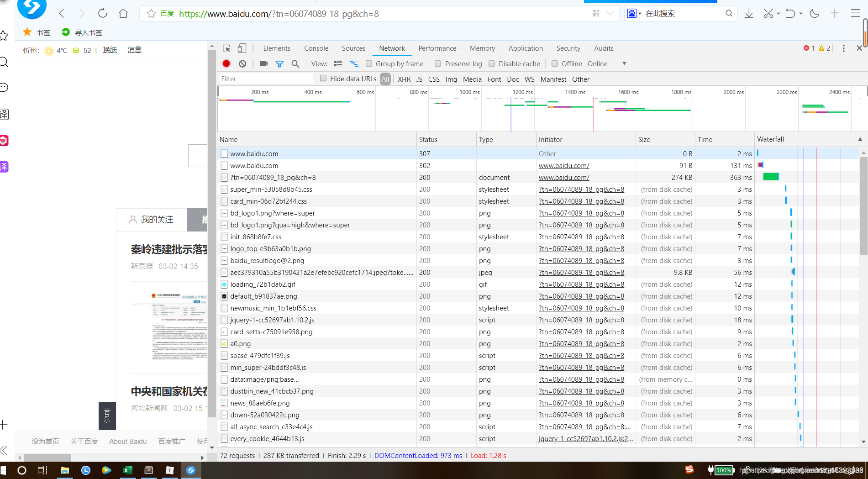Click initiator link for jquery-1-cc52697ab1.10.2.js row

[x=581, y=320]
